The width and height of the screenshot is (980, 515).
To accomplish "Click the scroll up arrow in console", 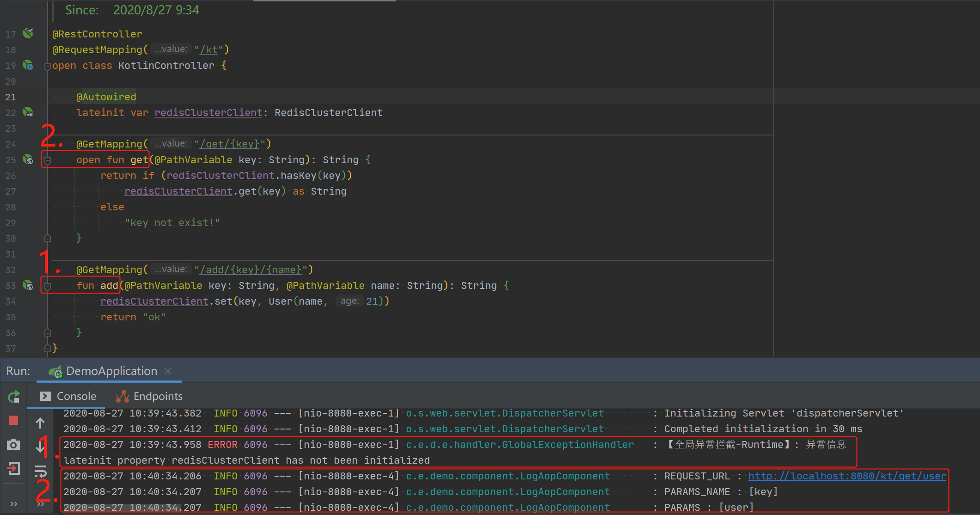I will click(x=40, y=423).
